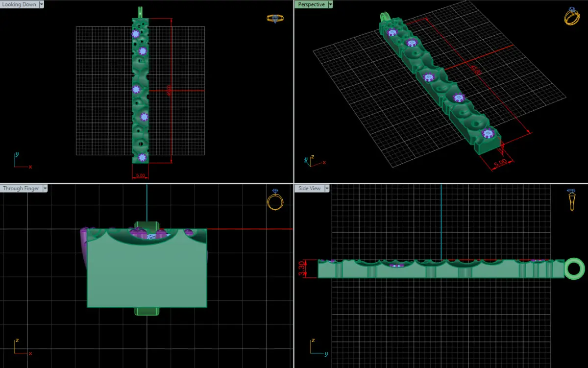Open the Through Finger viewport dropdown arrow
Viewport: 588px width, 368px height.
(x=45, y=188)
